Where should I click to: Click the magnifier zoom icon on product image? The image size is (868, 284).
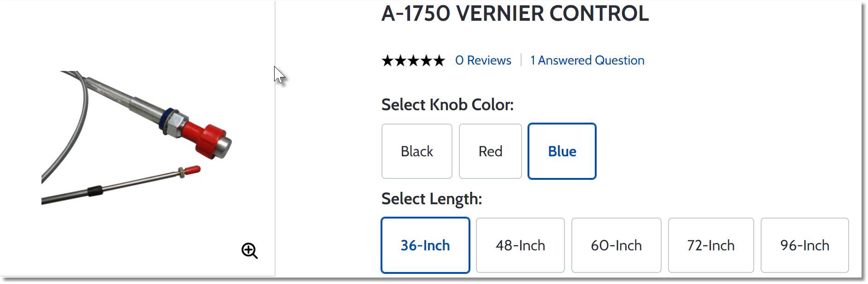(250, 251)
